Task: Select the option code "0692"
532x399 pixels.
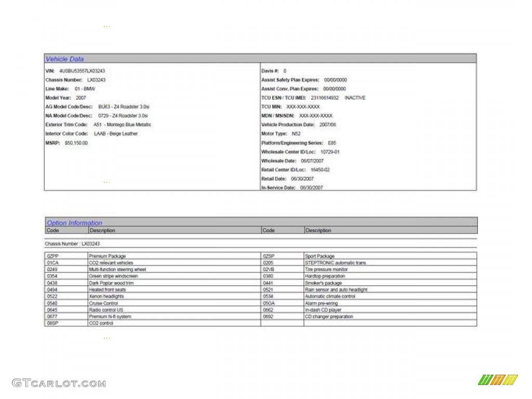Action: [268, 316]
